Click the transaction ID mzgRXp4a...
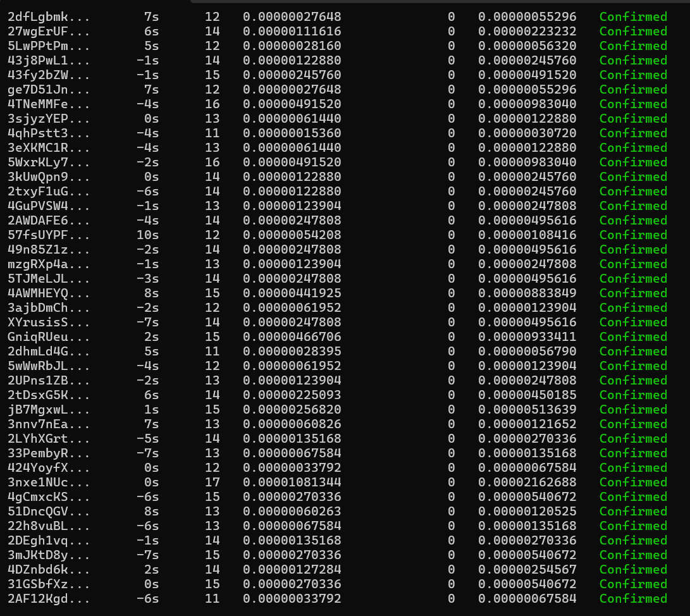690x616 pixels. click(x=49, y=264)
